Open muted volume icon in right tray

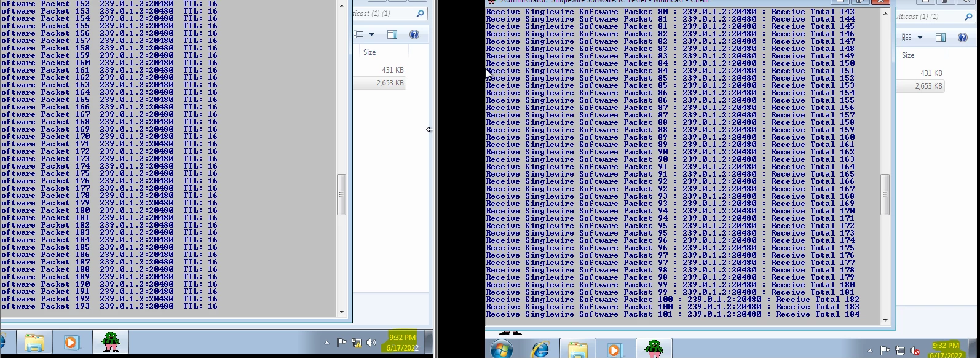tap(915, 351)
